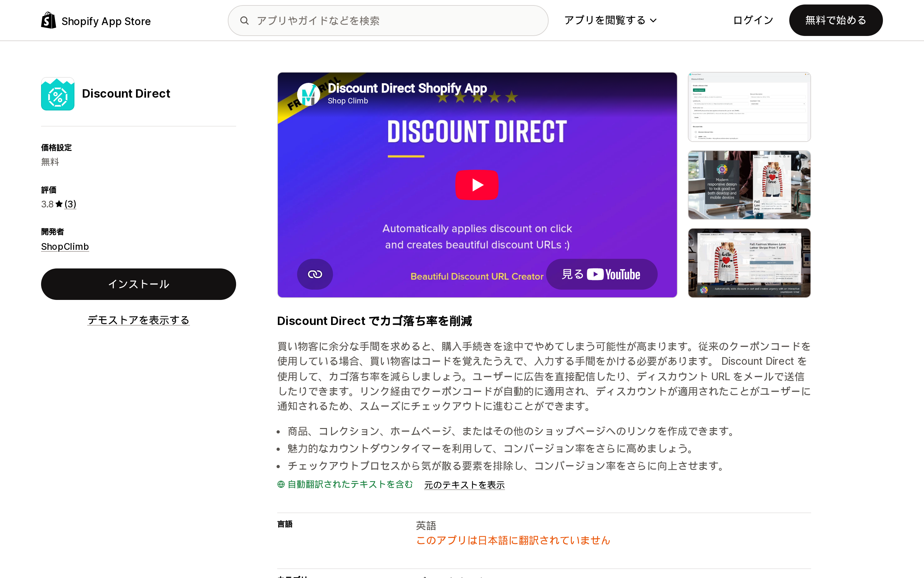This screenshot has height=578, width=924.
Task: Click the ログイン link
Action: 753,20
